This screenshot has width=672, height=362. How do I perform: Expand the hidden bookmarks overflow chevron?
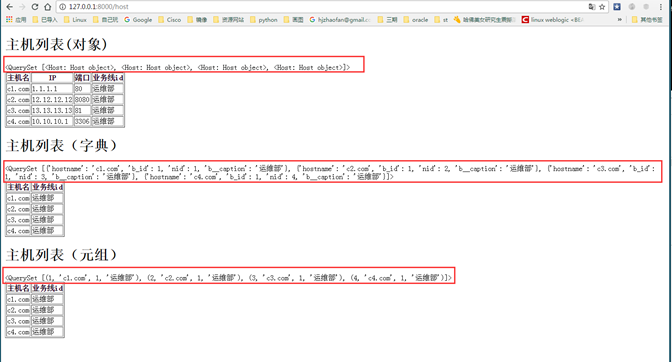tap(620, 20)
